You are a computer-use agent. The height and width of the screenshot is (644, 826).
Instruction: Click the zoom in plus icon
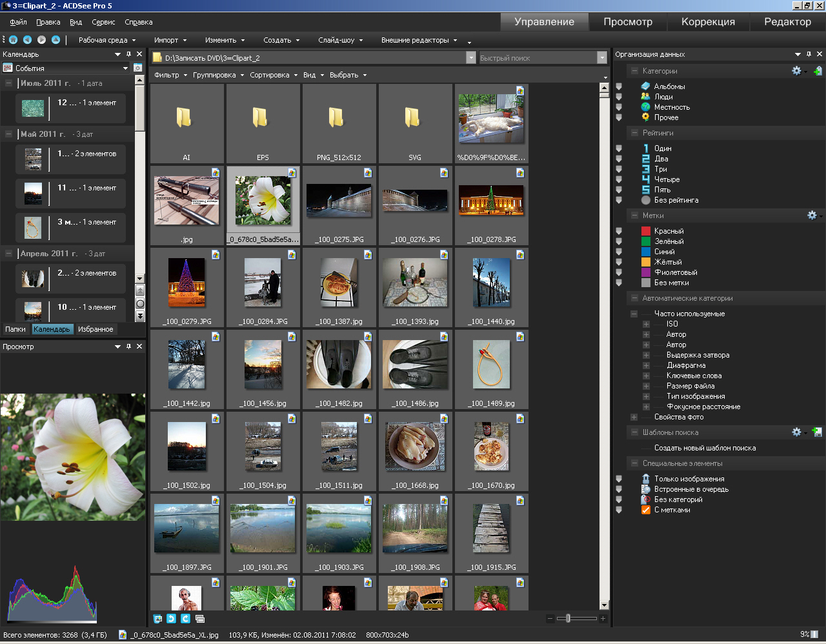click(603, 618)
